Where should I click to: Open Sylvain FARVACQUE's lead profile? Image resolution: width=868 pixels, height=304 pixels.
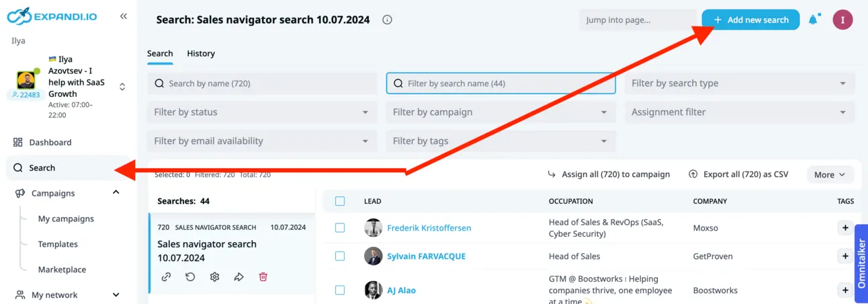[426, 256]
